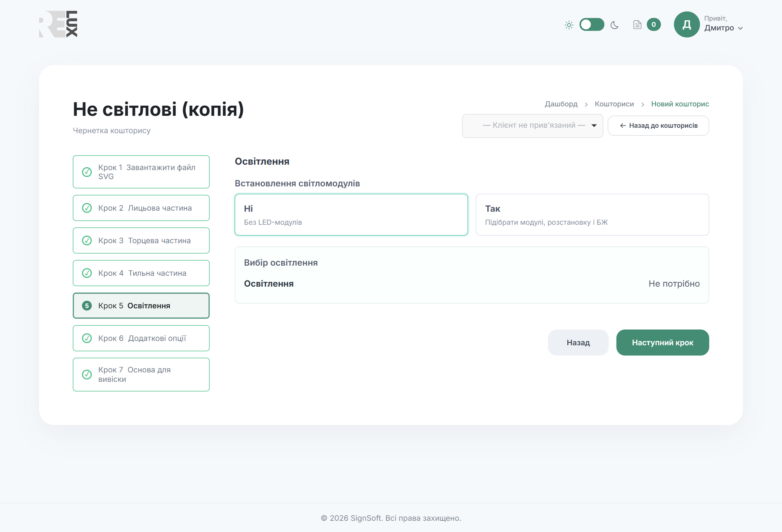Click the checkmark icon of Крок 3
The width and height of the screenshot is (782, 532).
(87, 240)
